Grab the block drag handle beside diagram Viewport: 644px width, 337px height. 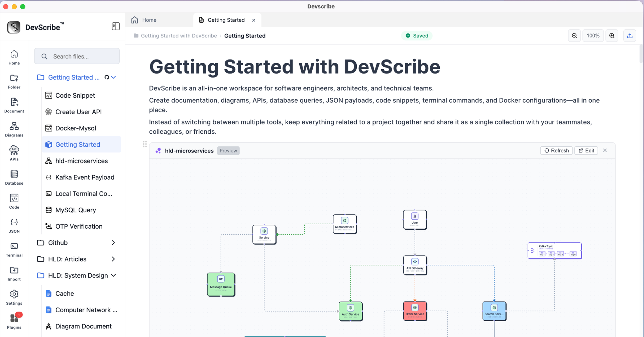point(145,144)
